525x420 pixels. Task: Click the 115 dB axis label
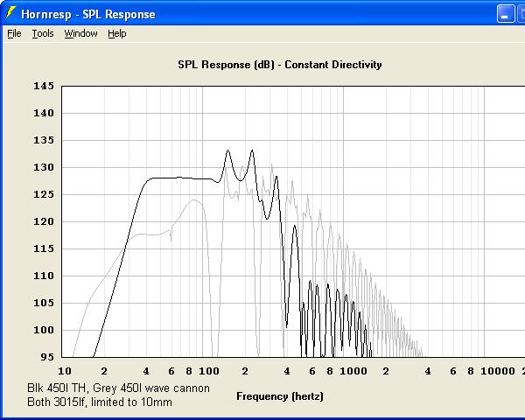(44, 248)
